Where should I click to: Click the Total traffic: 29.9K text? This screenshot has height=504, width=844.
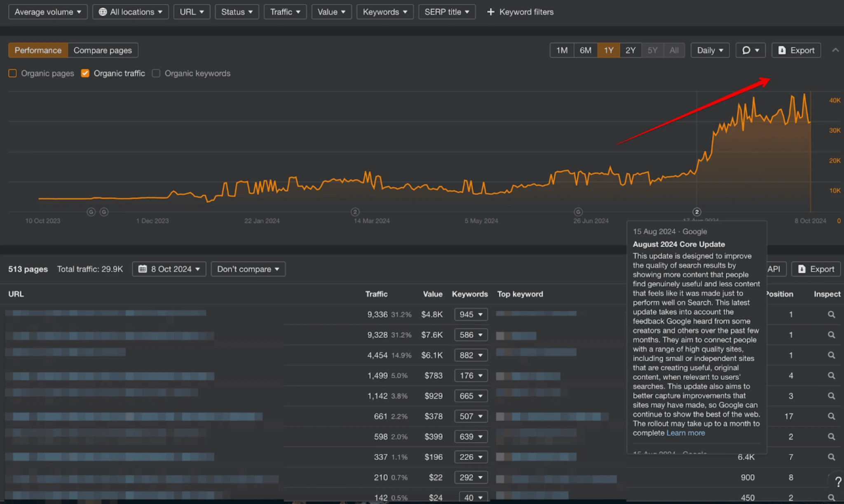pos(90,269)
